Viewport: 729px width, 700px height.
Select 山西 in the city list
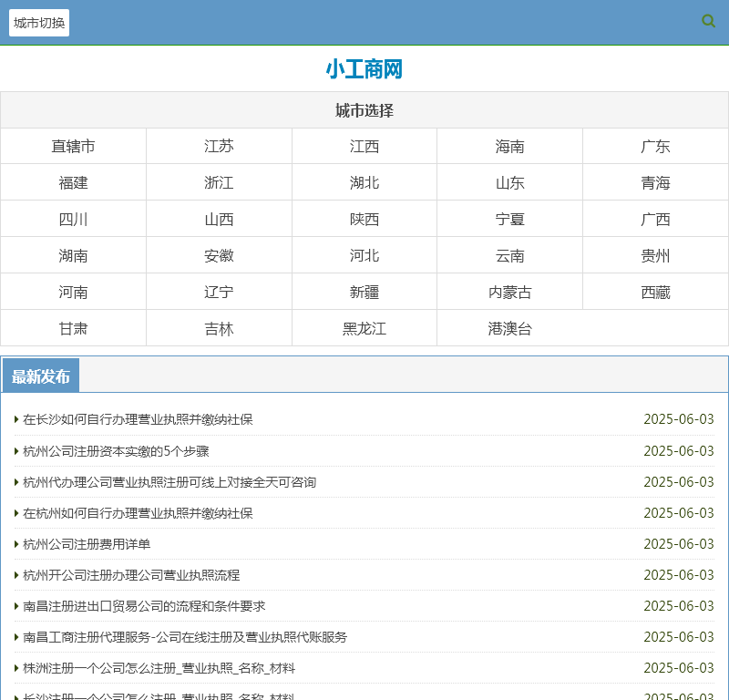(219, 219)
